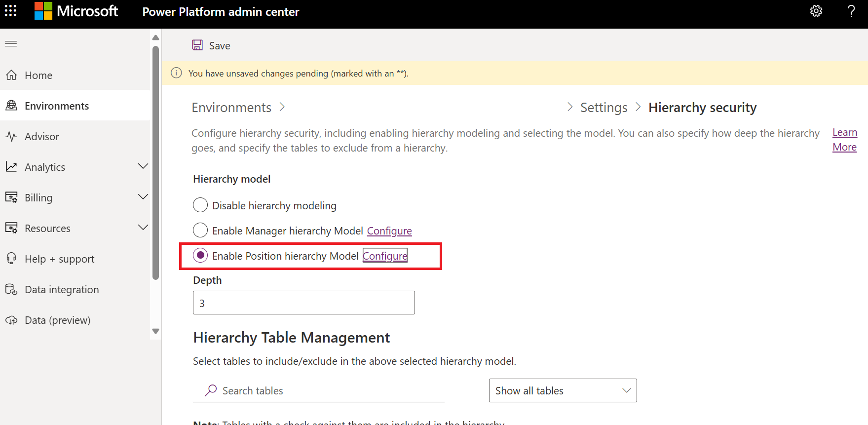Click the Help + support headset icon
This screenshot has width=868, height=425.
click(11, 259)
